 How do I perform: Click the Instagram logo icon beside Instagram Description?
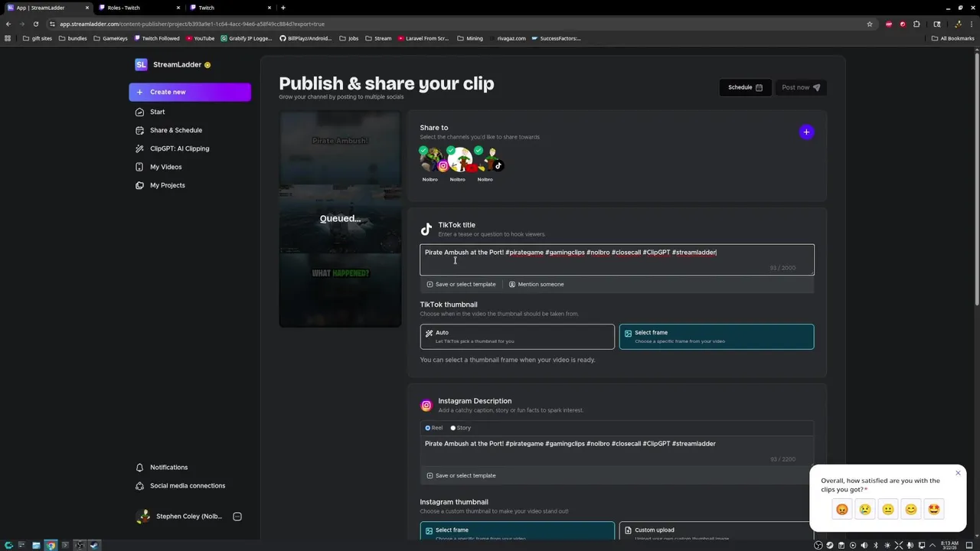point(426,405)
